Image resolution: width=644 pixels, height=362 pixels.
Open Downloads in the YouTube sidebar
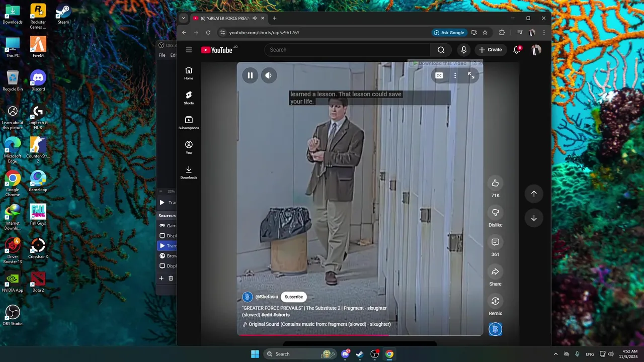(x=189, y=172)
